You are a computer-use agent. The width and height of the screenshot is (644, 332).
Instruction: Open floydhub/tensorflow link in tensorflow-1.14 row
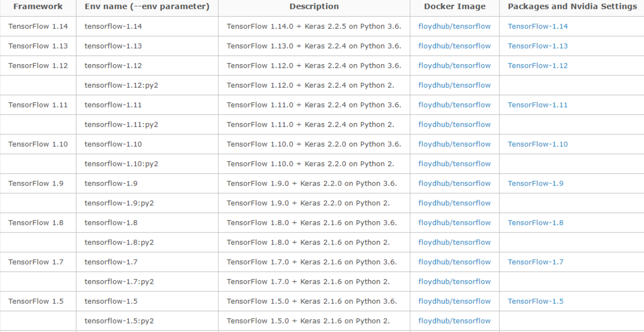[454, 26]
